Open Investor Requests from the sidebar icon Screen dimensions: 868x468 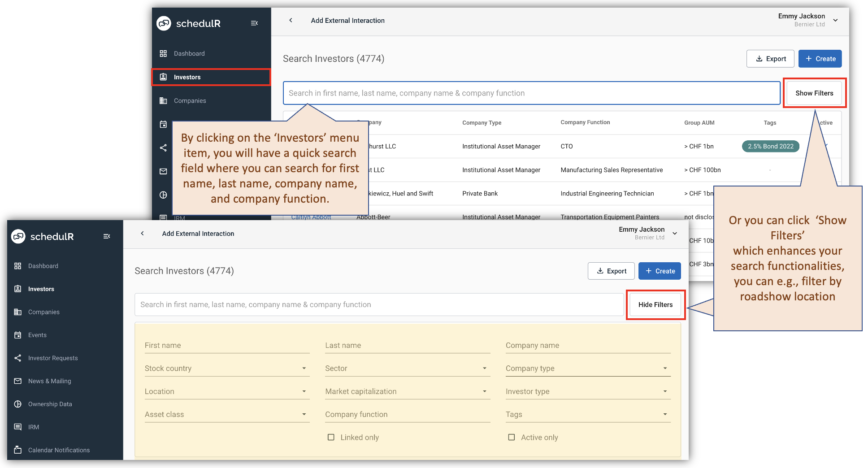click(18, 358)
